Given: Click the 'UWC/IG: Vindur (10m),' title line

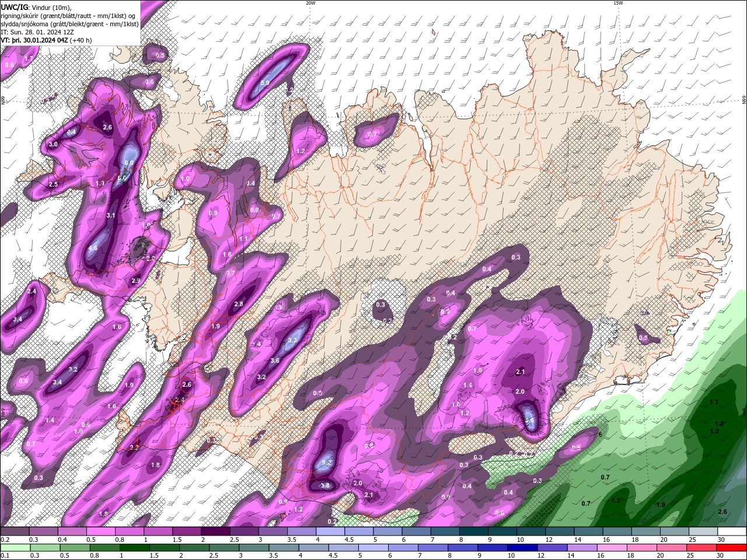Looking at the screenshot, I should point(36,7).
